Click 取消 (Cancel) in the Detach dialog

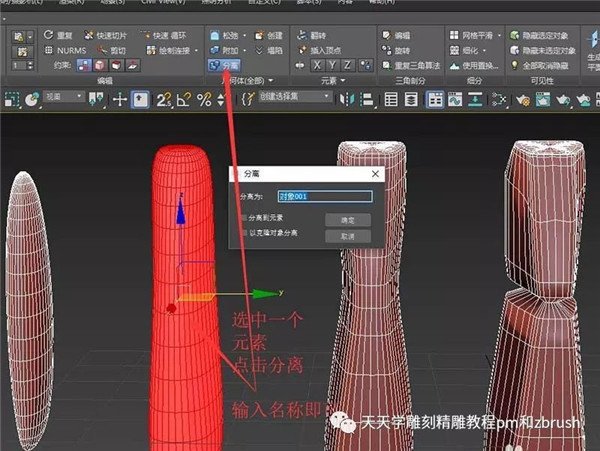[x=348, y=236]
